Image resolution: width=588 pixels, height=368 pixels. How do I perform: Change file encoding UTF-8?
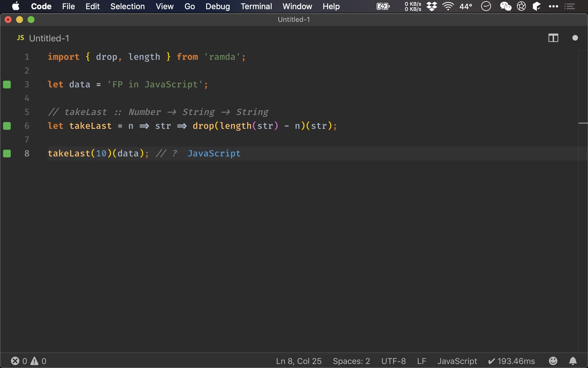393,361
